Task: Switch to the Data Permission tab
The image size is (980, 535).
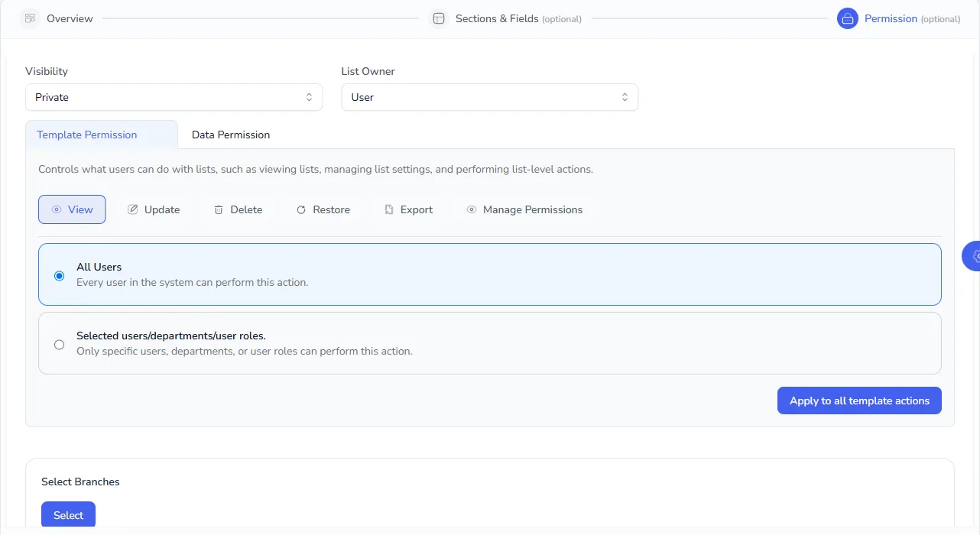Action: point(231,135)
